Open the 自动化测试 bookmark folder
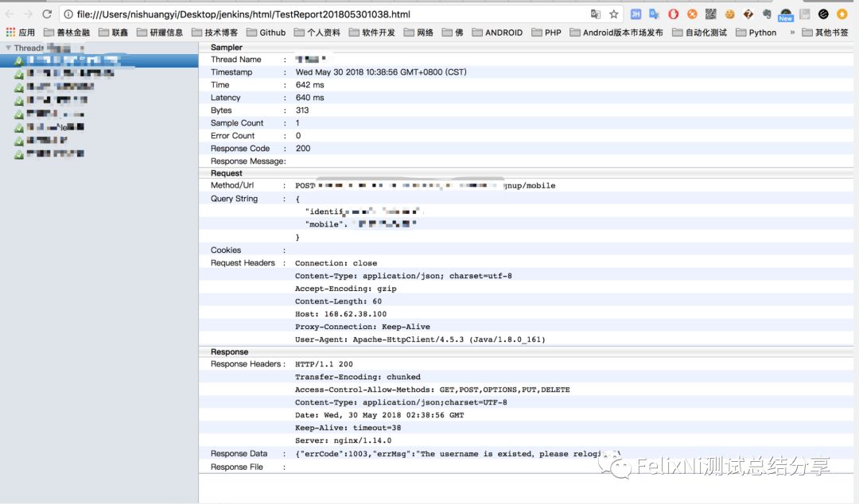 click(700, 33)
